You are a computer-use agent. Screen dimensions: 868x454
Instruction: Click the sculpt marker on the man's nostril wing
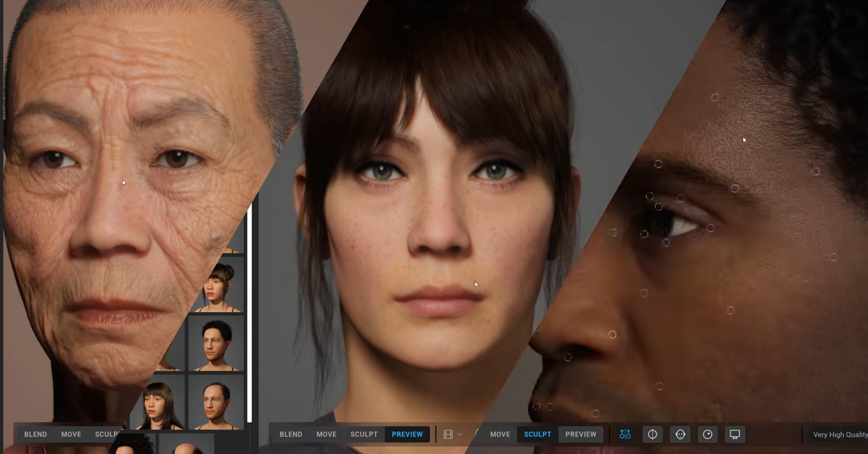[612, 335]
